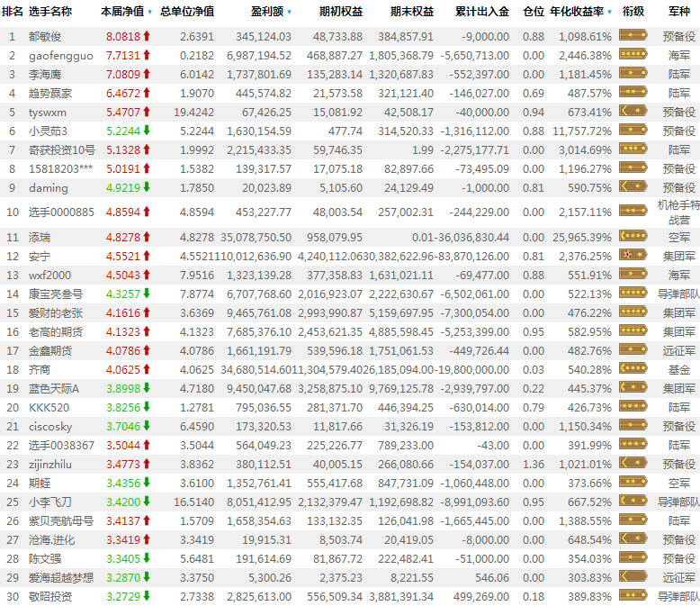Click rank badge icon for 齐商
The width and height of the screenshot is (700, 606).
click(633, 368)
